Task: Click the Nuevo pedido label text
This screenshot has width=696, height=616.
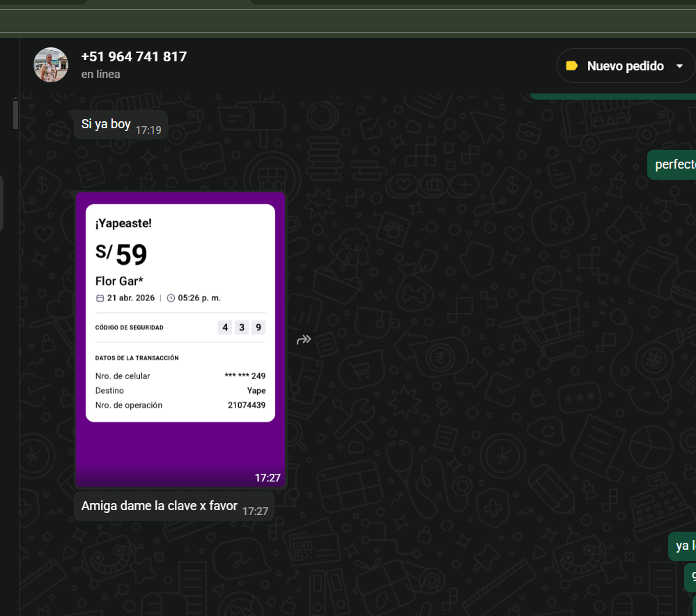Action: 625,66
